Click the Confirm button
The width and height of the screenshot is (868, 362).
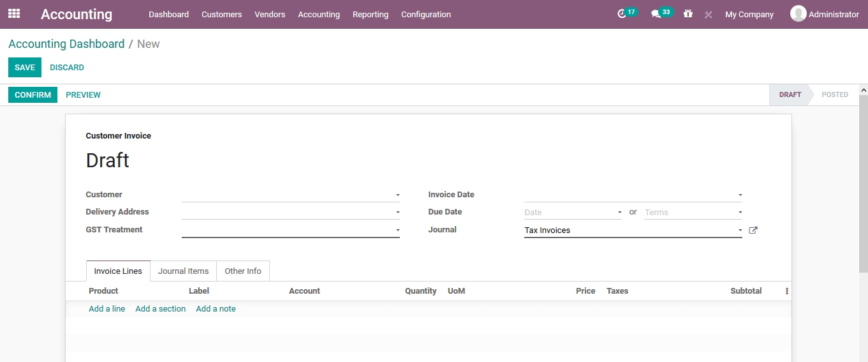(x=33, y=95)
